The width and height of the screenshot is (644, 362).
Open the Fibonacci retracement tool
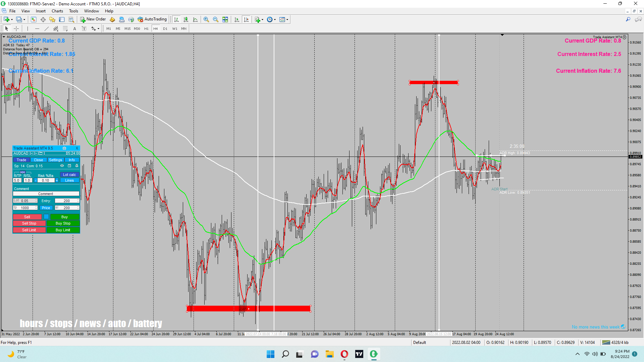click(65, 29)
